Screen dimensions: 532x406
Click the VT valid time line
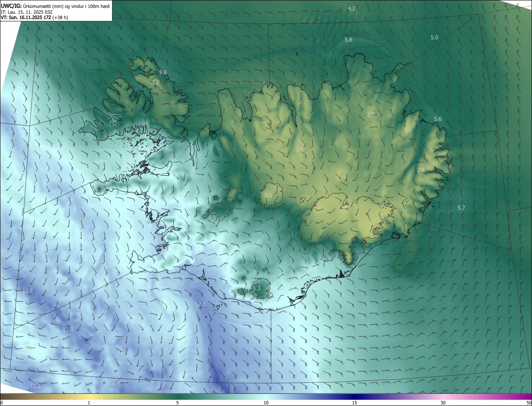click(x=34, y=17)
